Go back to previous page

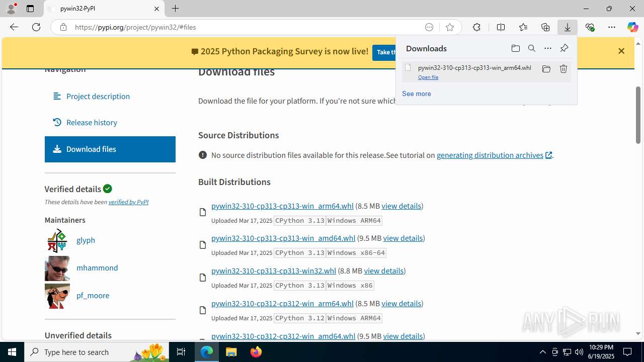click(x=14, y=27)
